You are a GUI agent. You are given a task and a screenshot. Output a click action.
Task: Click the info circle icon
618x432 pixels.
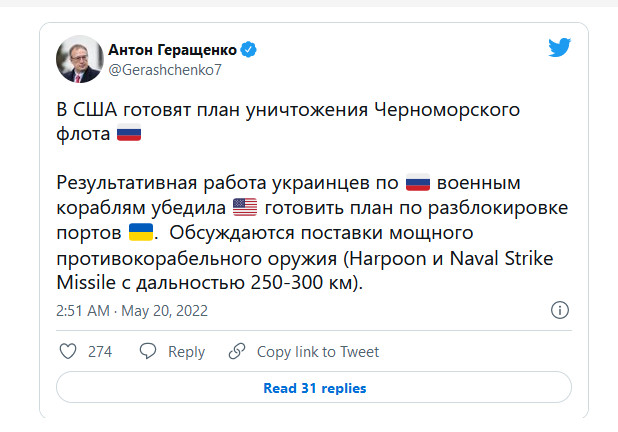click(x=561, y=312)
